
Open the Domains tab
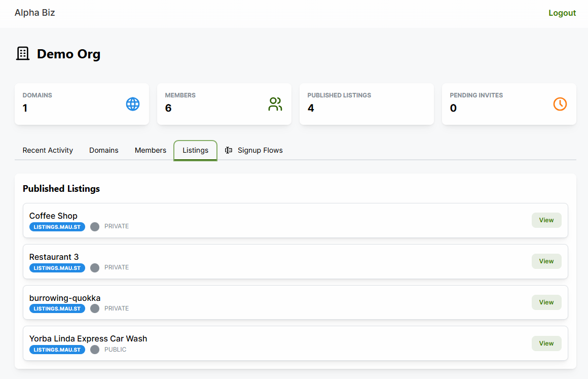[x=103, y=150]
